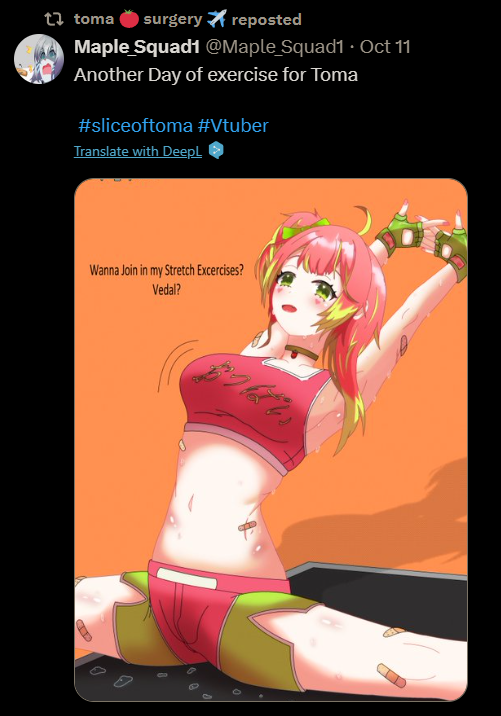Select Translate with DeepL link
Image resolution: width=501 pixels, height=716 pixels.
tap(138, 151)
